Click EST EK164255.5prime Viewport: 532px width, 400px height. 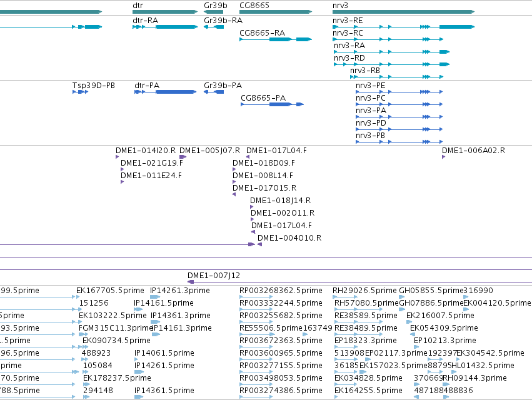coord(368,391)
